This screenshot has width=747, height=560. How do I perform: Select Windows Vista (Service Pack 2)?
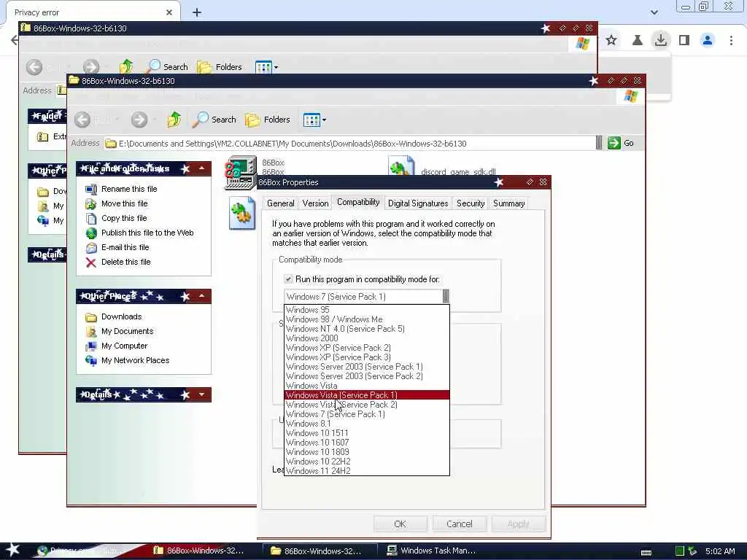366,405
